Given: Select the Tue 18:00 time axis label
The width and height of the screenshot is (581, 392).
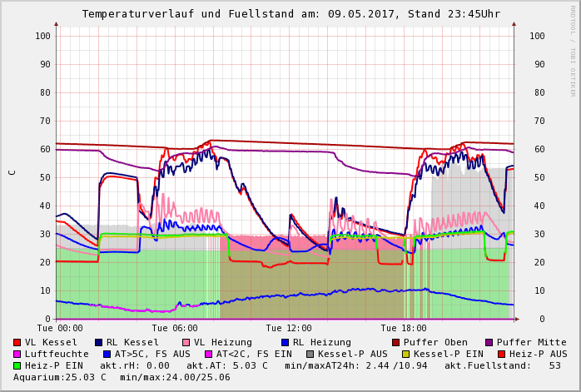Looking at the screenshot, I should point(404,328).
